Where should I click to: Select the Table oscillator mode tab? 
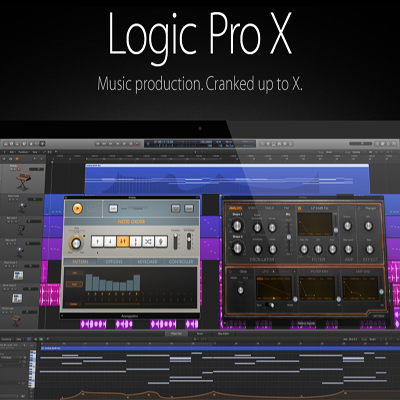pyautogui.click(x=269, y=208)
